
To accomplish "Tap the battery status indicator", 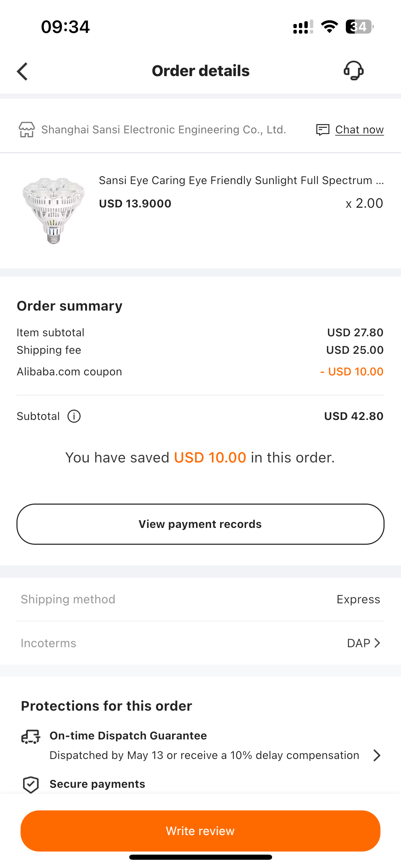I will coord(360,27).
